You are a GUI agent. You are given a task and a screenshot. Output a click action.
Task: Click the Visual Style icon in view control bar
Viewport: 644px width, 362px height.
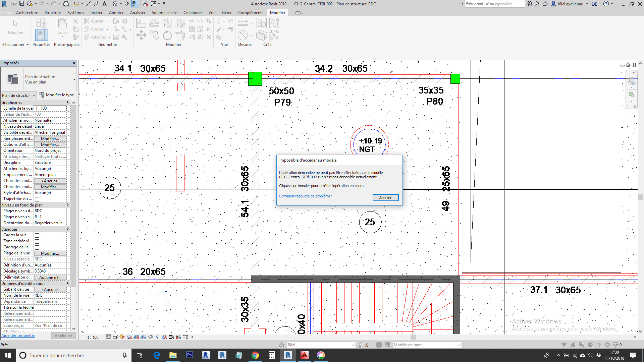pyautogui.click(x=115, y=337)
